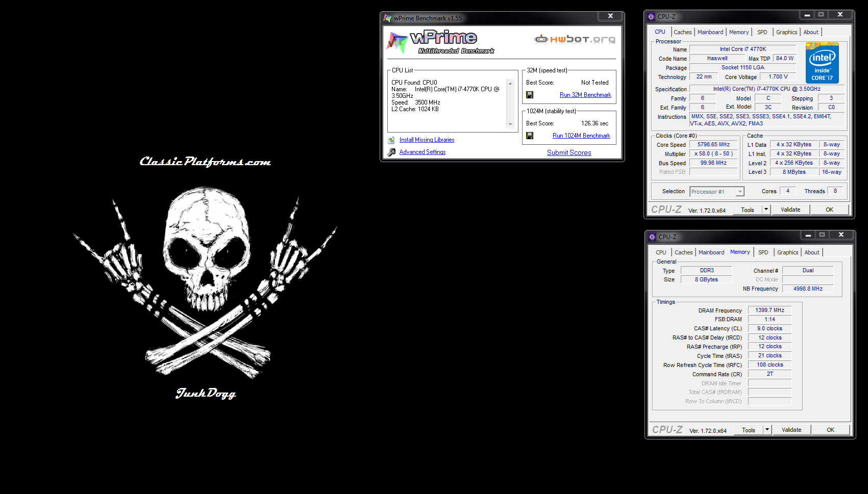Click Validate in lower CPU-Z window

click(x=791, y=430)
